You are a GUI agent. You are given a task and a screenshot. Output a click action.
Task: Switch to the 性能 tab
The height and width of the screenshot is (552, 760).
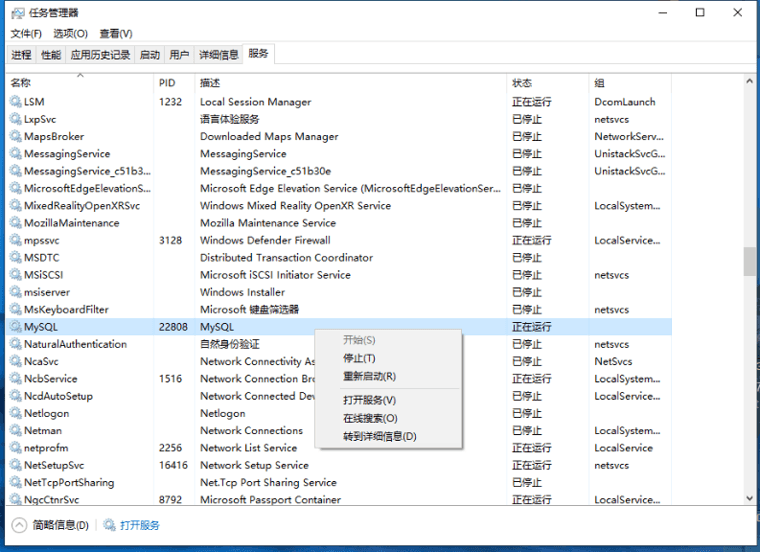[51, 55]
